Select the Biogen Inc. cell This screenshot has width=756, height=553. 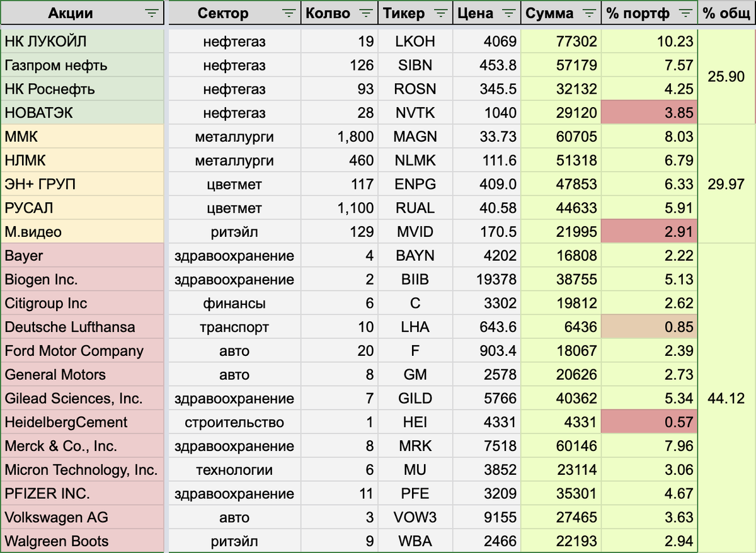pyautogui.click(x=83, y=280)
